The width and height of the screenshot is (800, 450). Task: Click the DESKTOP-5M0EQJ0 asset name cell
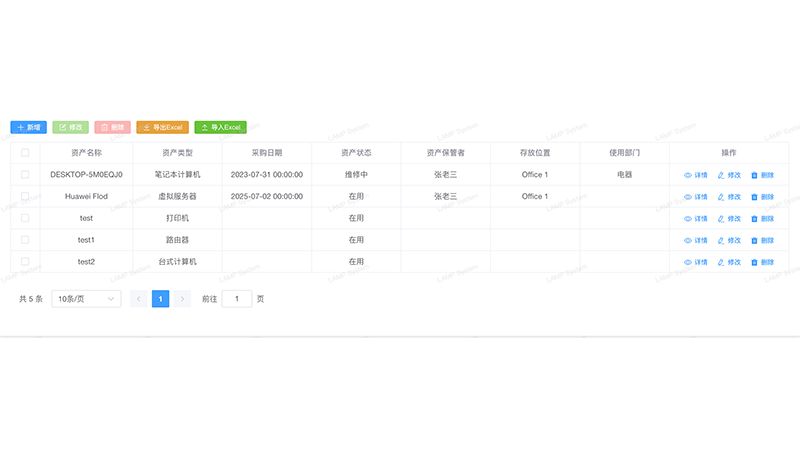coord(86,174)
